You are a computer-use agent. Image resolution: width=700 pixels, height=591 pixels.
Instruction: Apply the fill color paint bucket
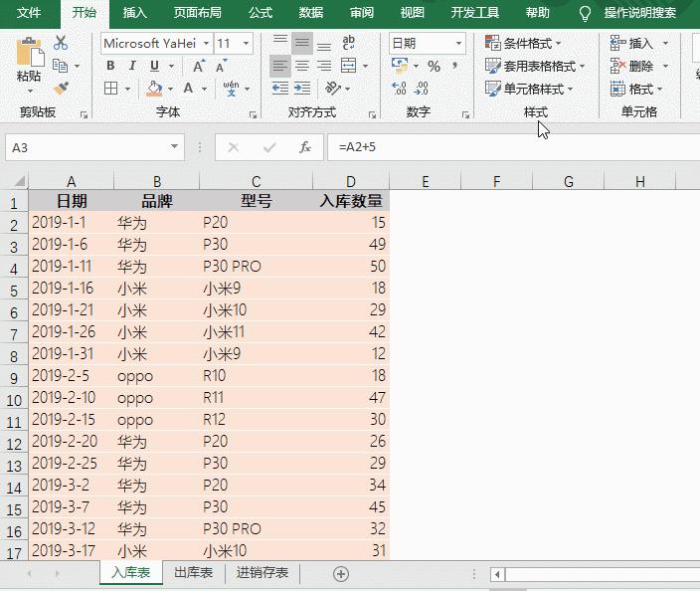[154, 89]
